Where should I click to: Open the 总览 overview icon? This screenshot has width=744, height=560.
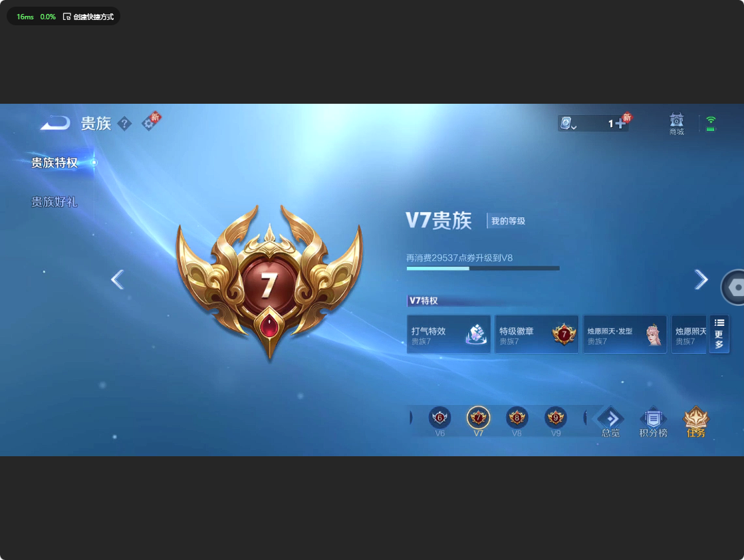pos(610,422)
